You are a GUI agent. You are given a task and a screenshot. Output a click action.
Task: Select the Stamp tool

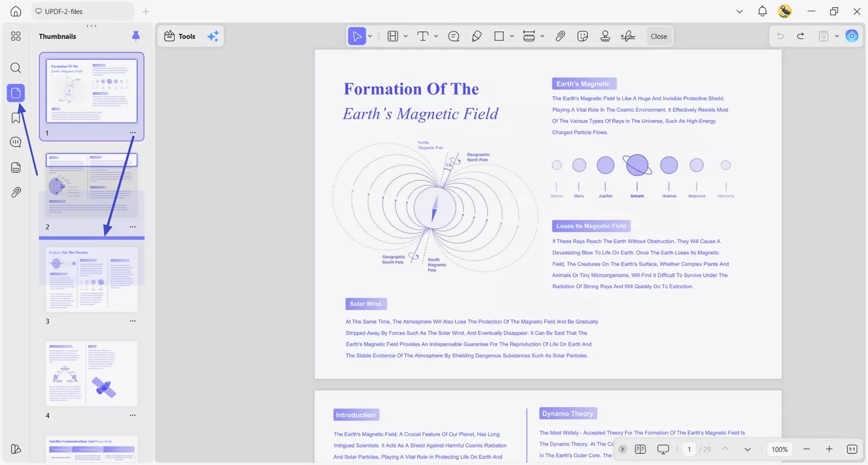(x=605, y=36)
